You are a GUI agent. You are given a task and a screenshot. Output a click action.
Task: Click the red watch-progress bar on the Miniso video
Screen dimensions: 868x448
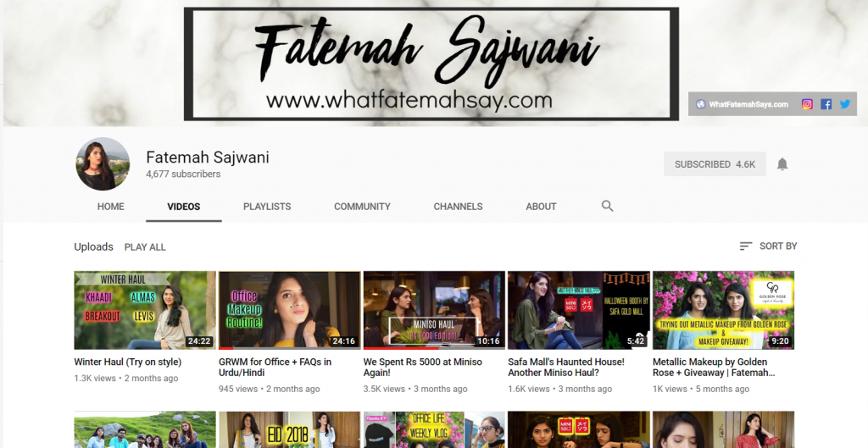pos(401,348)
